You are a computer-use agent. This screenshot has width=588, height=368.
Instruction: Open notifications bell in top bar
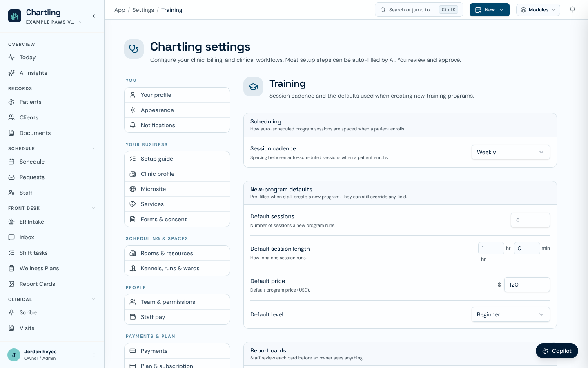pos(572,10)
